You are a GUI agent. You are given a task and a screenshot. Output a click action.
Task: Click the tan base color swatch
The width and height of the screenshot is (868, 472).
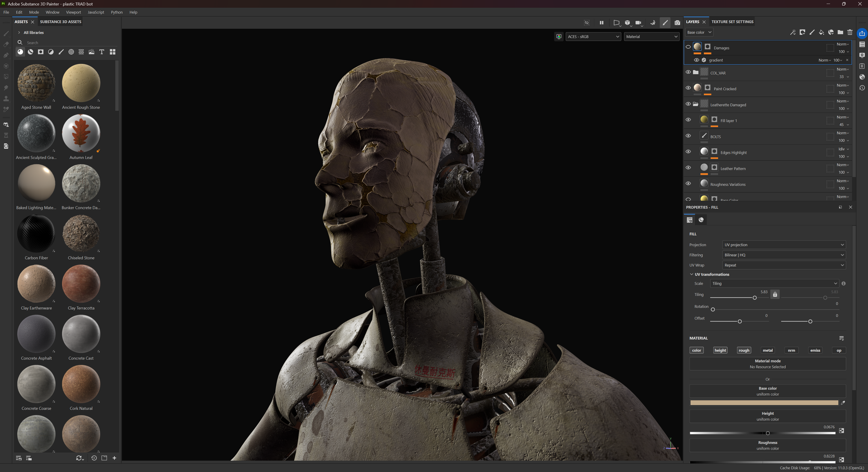click(764, 403)
